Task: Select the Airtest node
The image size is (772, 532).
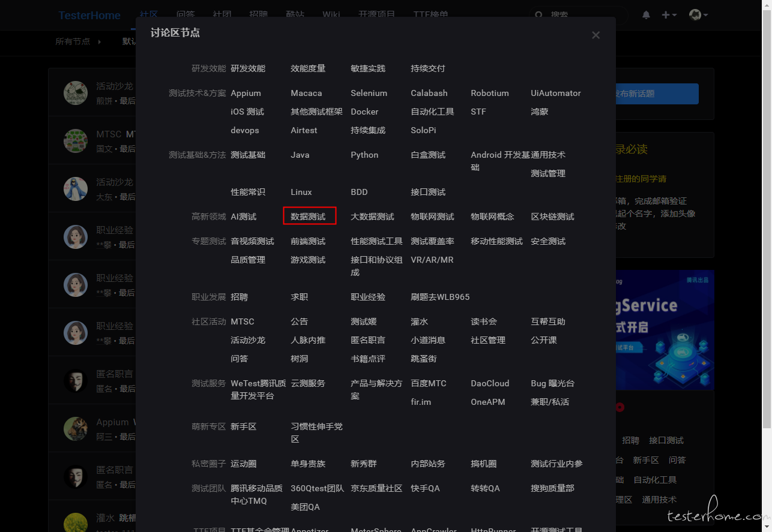Action: (x=304, y=130)
